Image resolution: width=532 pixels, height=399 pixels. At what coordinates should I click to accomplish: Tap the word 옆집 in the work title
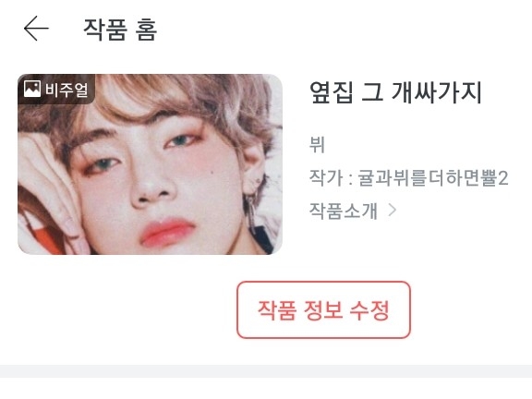[332, 92]
